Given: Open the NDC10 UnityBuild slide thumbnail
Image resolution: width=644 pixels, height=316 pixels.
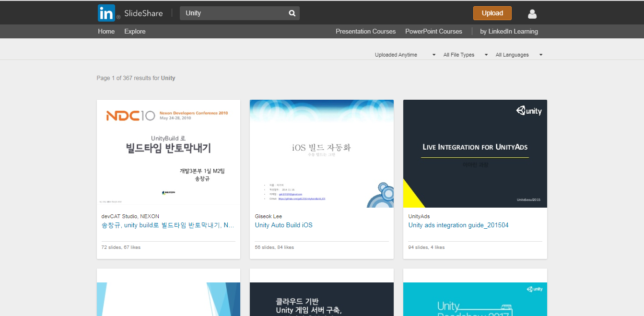Looking at the screenshot, I should (168, 153).
